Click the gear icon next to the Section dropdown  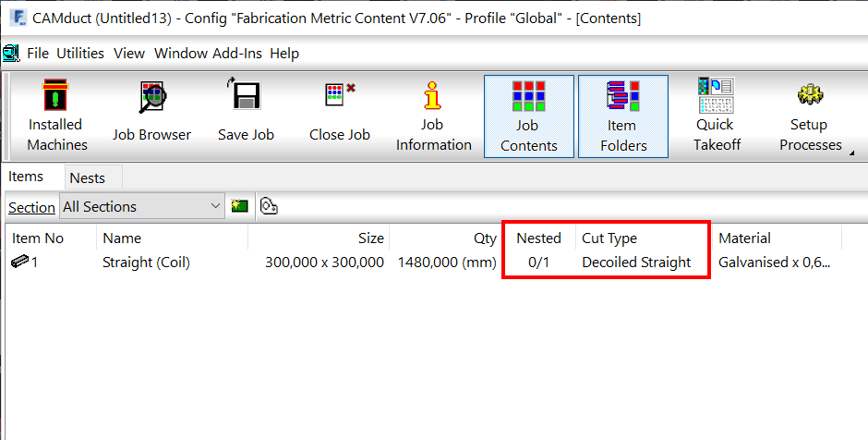(x=269, y=207)
